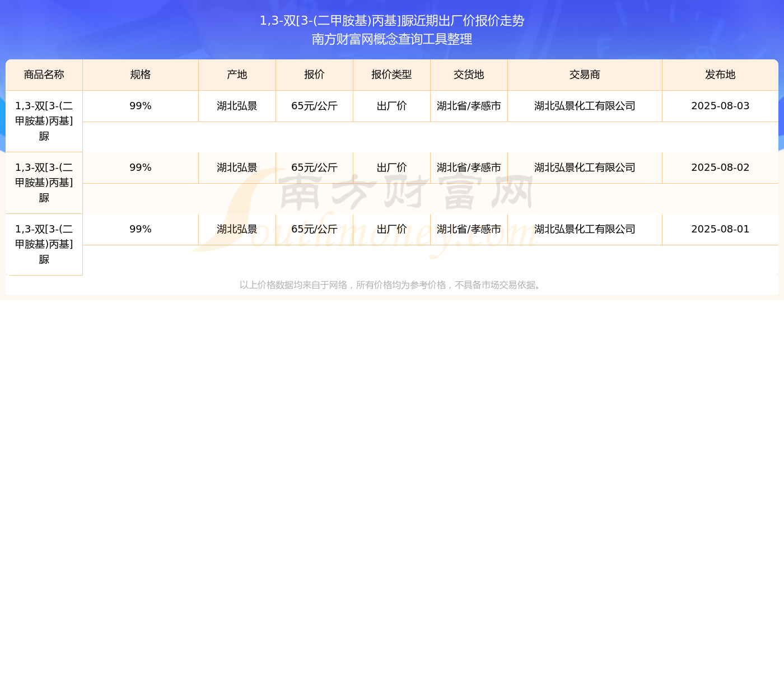Viewport: 784px width, 675px height.
Task: Click the product name in 2025-08-01 row
Action: [44, 244]
